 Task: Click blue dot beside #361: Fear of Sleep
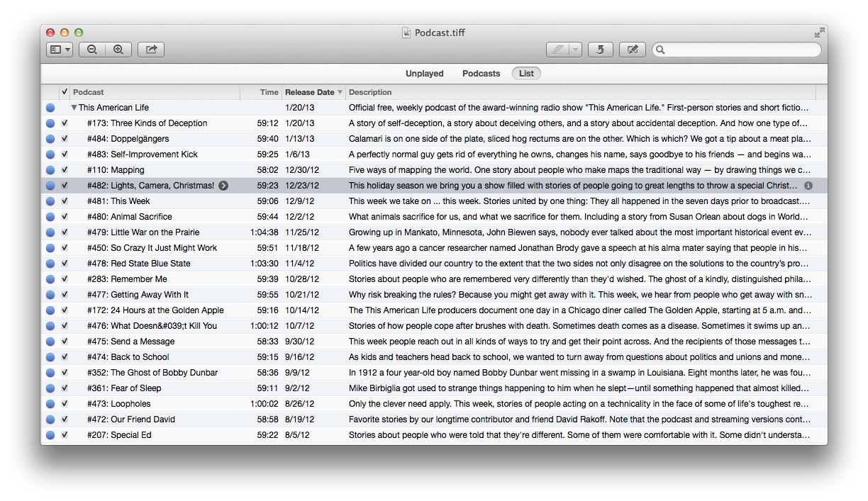(50, 388)
